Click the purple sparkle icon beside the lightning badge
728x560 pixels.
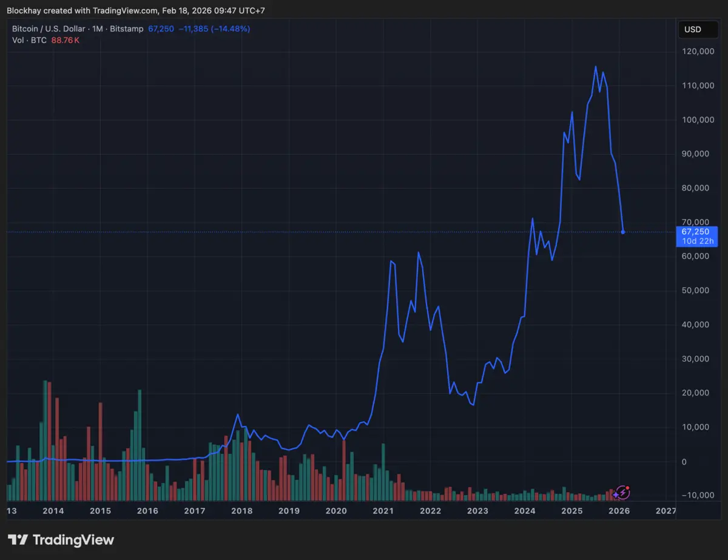point(615,495)
